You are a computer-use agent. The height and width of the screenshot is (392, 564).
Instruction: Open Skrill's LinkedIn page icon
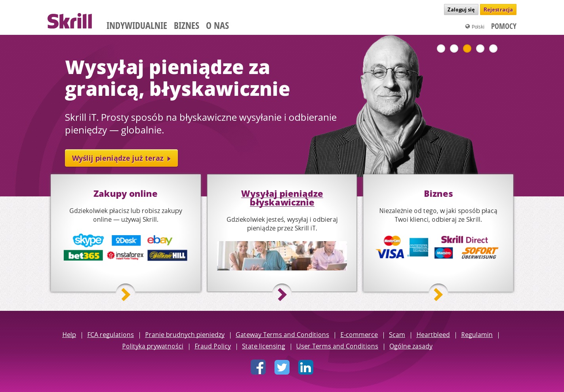306,367
